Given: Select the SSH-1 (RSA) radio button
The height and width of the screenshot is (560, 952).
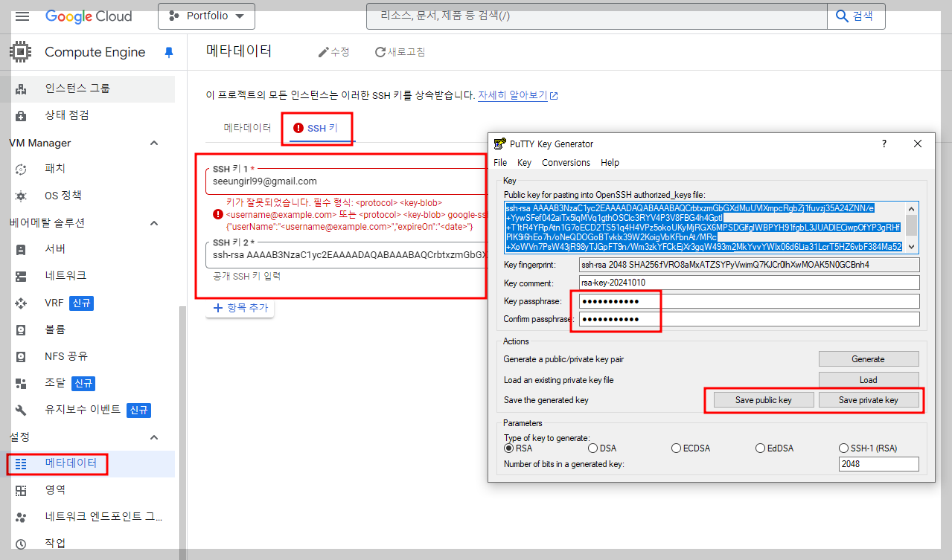Looking at the screenshot, I should tap(844, 448).
